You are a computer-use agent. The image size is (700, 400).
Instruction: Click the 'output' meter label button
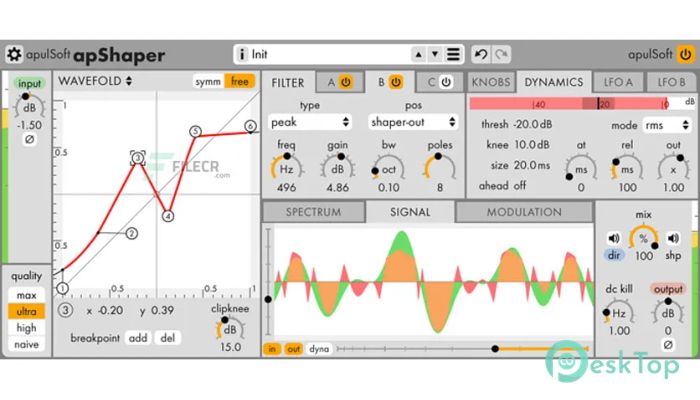click(x=668, y=289)
